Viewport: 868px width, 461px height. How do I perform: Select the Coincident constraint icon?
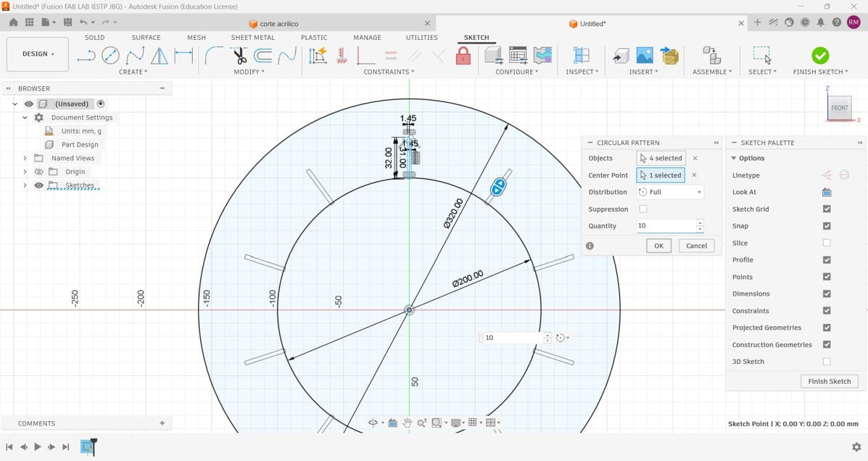click(366, 55)
